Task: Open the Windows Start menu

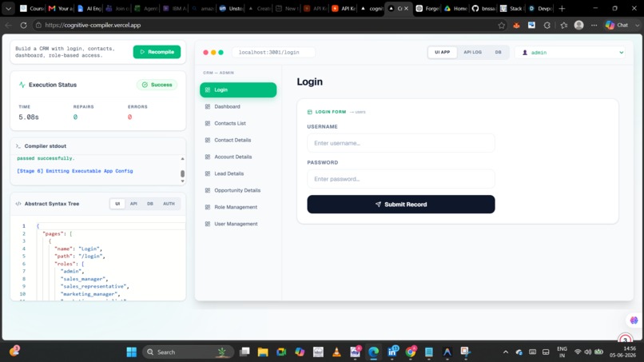Action: (131, 352)
